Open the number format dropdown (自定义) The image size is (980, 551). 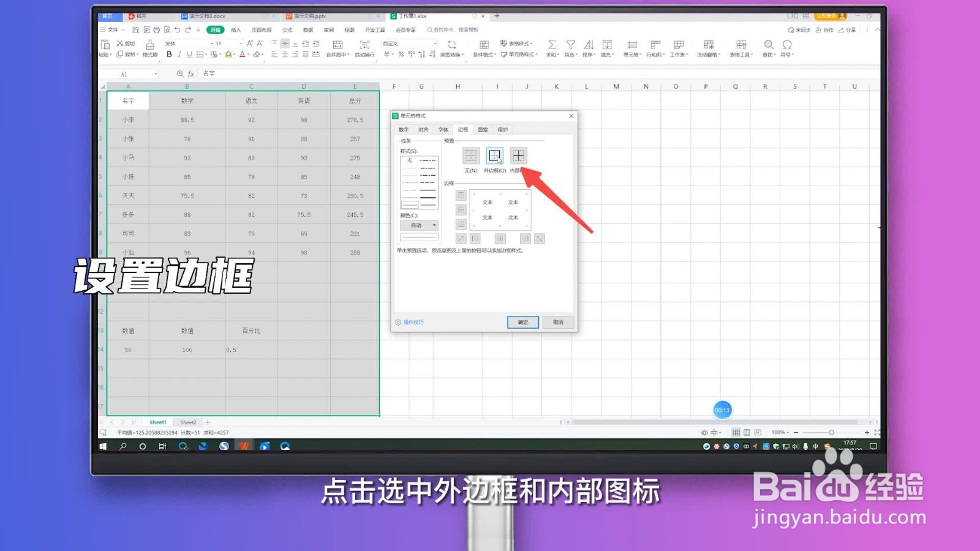click(x=410, y=43)
